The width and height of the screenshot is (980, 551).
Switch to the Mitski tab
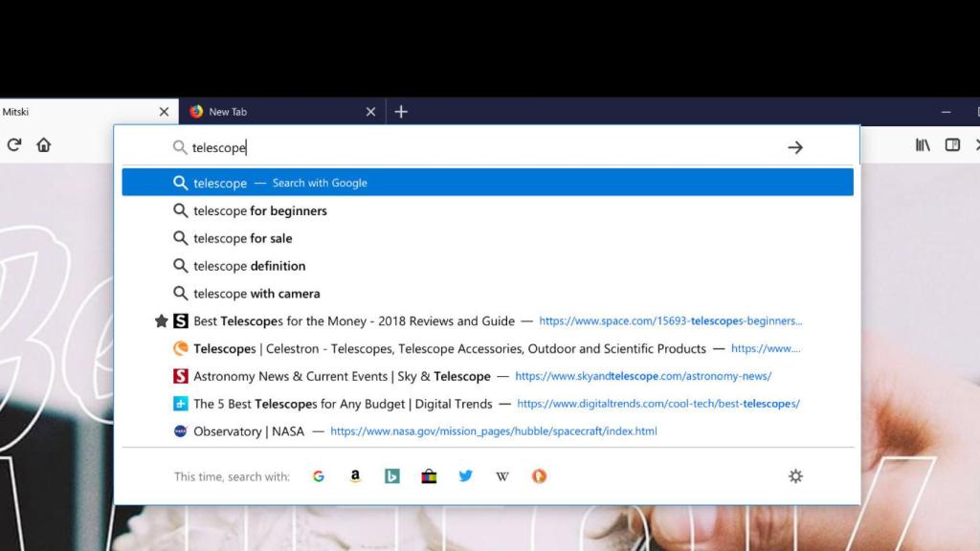(77, 111)
